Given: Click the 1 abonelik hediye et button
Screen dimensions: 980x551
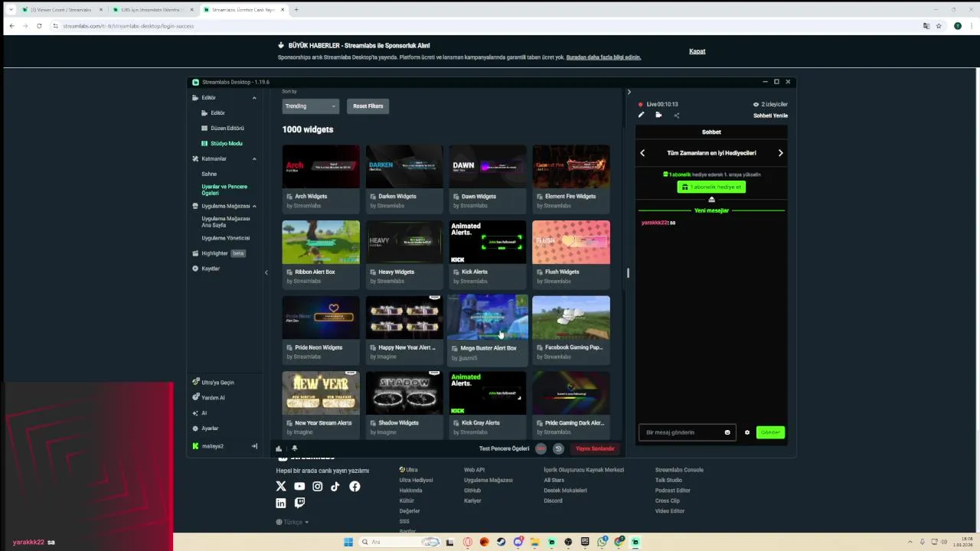Looking at the screenshot, I should coord(711,187).
